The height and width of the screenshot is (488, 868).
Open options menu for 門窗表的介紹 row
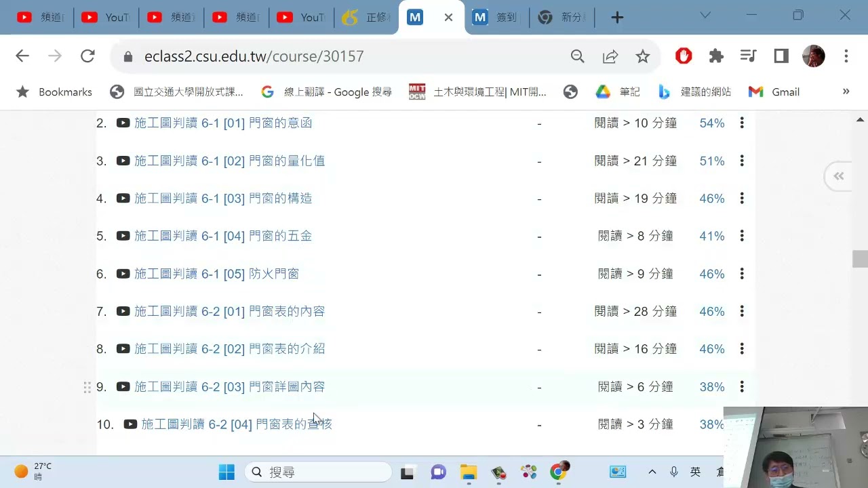(x=742, y=348)
